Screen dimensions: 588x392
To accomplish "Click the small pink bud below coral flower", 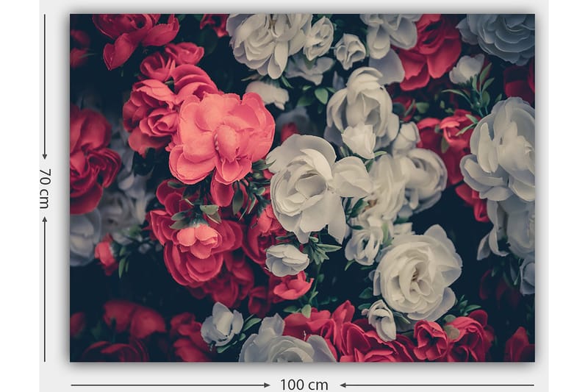I will [x=197, y=237].
